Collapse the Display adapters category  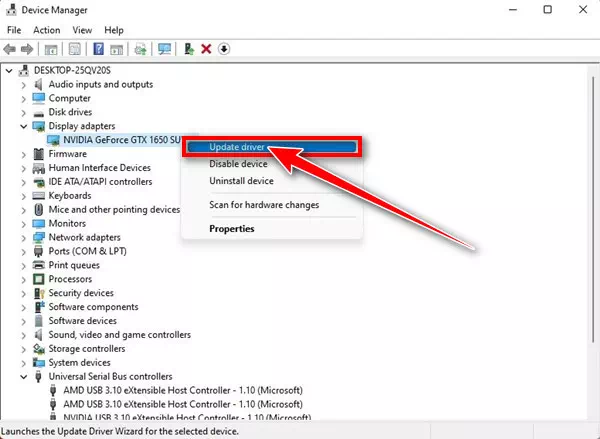click(24, 127)
